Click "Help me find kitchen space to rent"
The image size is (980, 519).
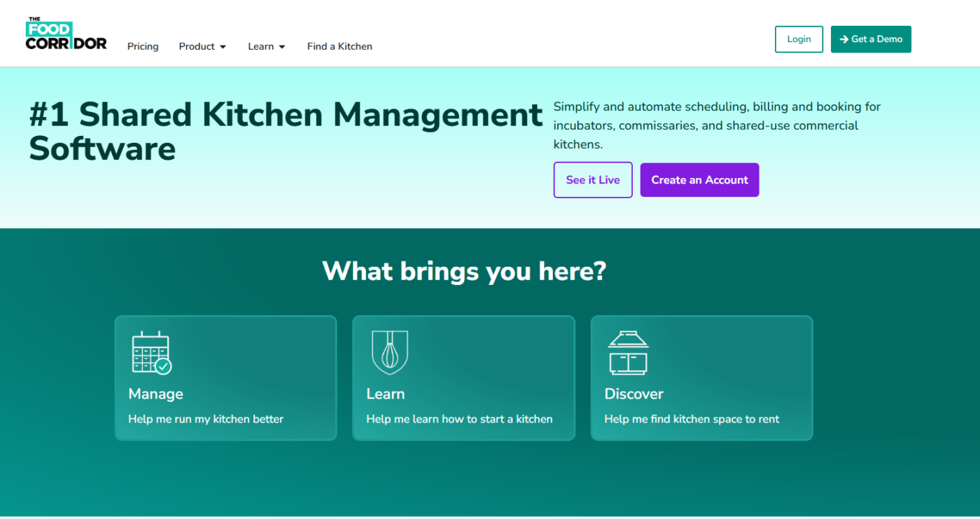point(692,419)
